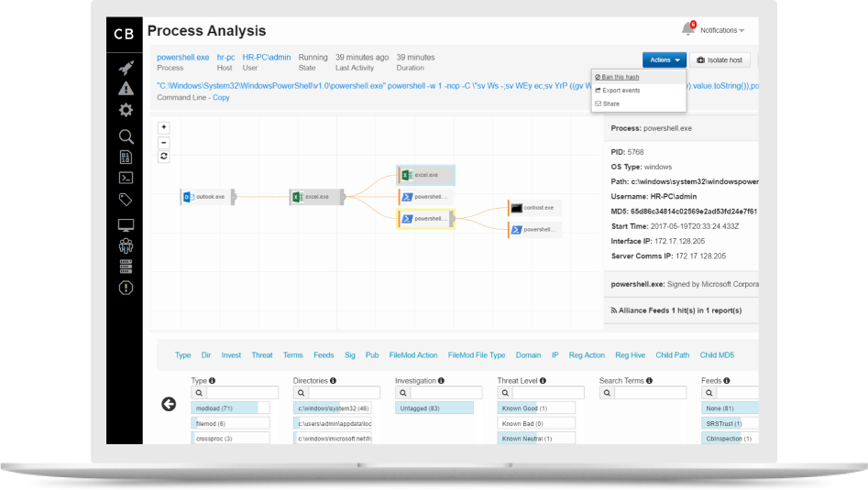Screen dimensions: 868x490
Task: Open the binary file search icon in sidebar
Action: [126, 158]
